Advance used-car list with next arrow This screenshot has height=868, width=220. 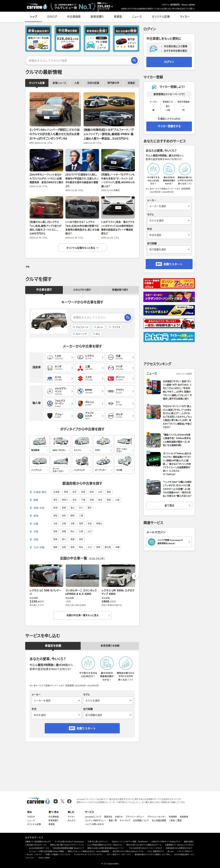point(135,576)
